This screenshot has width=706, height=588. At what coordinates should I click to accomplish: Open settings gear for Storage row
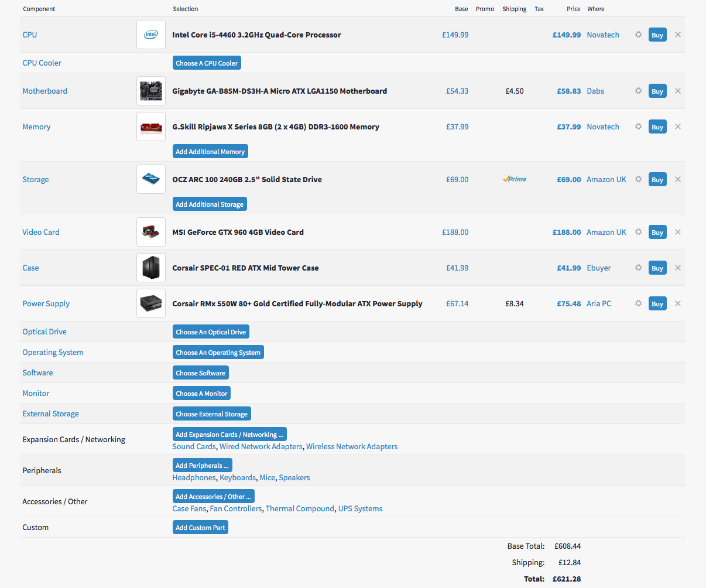[x=638, y=179]
